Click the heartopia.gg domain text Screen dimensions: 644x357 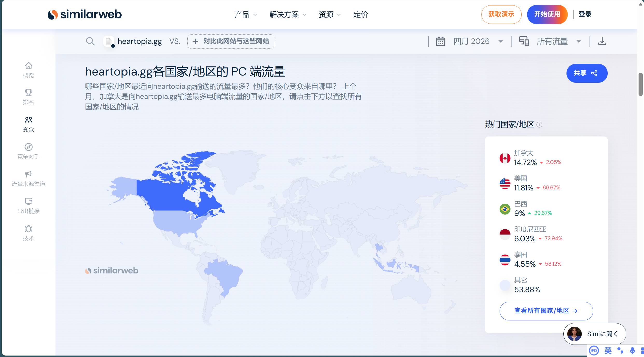[139, 41]
